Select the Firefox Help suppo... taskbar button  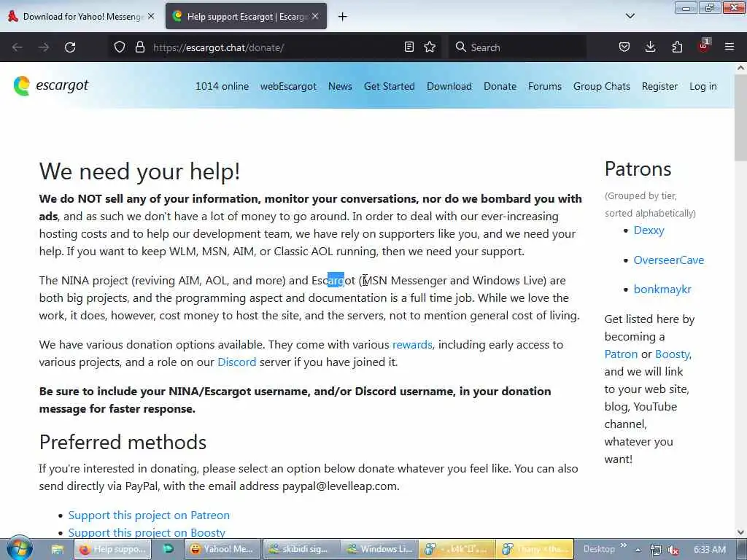click(113, 549)
